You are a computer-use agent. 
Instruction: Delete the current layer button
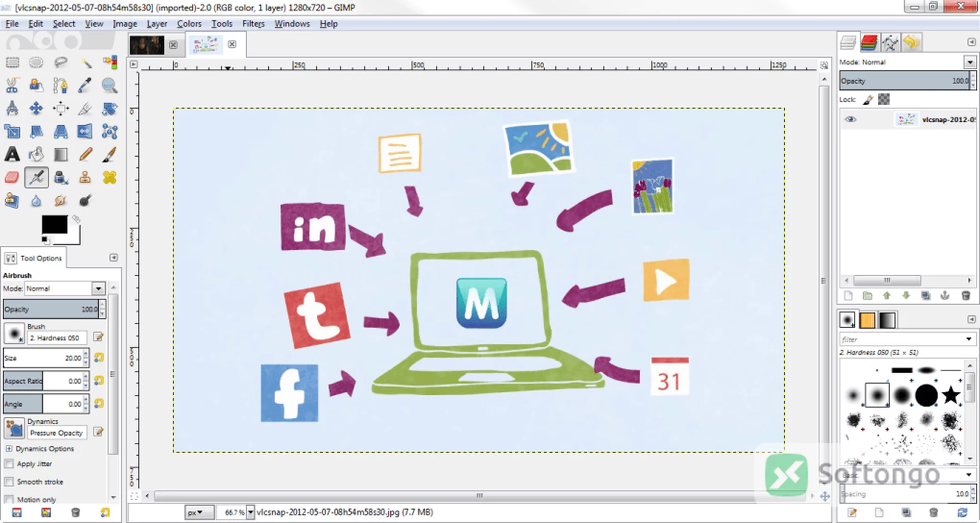pyautogui.click(x=966, y=296)
